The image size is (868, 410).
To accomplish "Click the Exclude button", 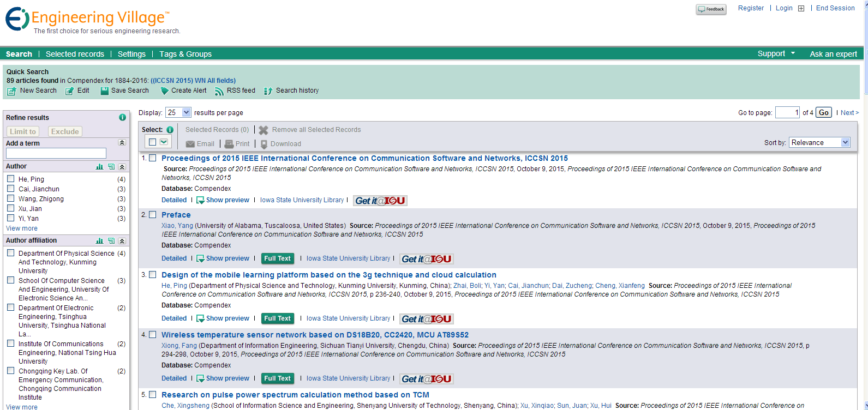I will coord(65,131).
